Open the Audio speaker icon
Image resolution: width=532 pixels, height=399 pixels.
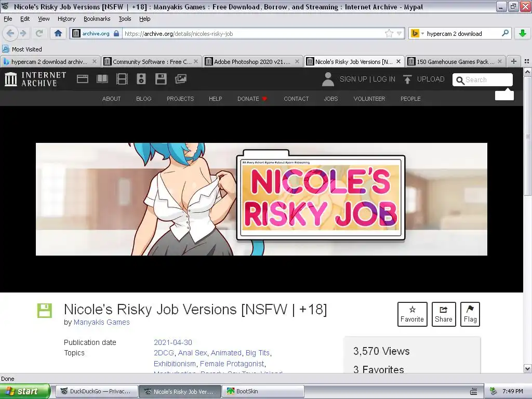pos(141,79)
